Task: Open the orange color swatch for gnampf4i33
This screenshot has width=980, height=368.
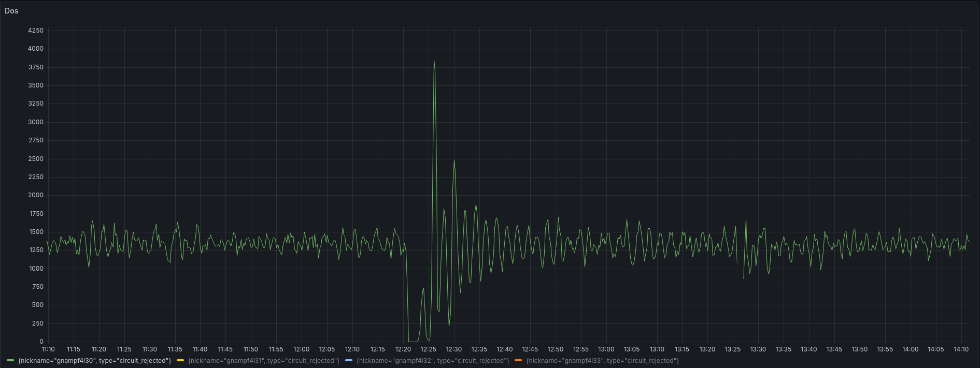Action: click(518, 361)
